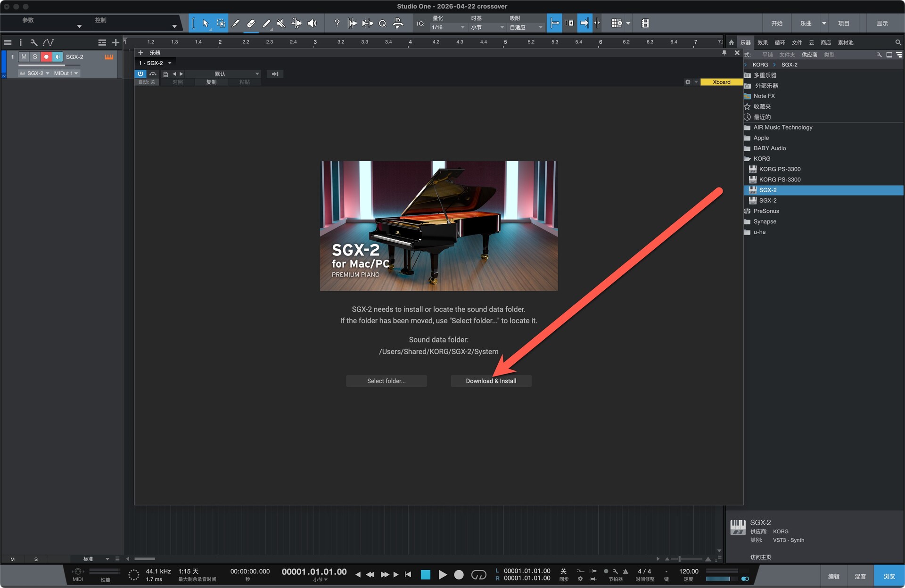The height and width of the screenshot is (588, 905).
Task: Open the quantize 1/16 dropdown
Action: tap(448, 27)
